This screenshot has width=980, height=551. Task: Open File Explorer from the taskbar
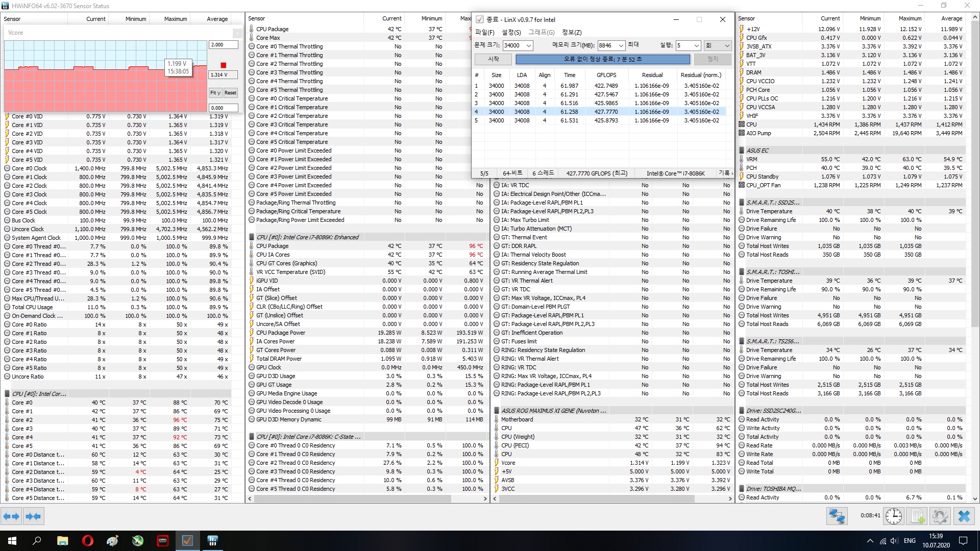coord(62,540)
